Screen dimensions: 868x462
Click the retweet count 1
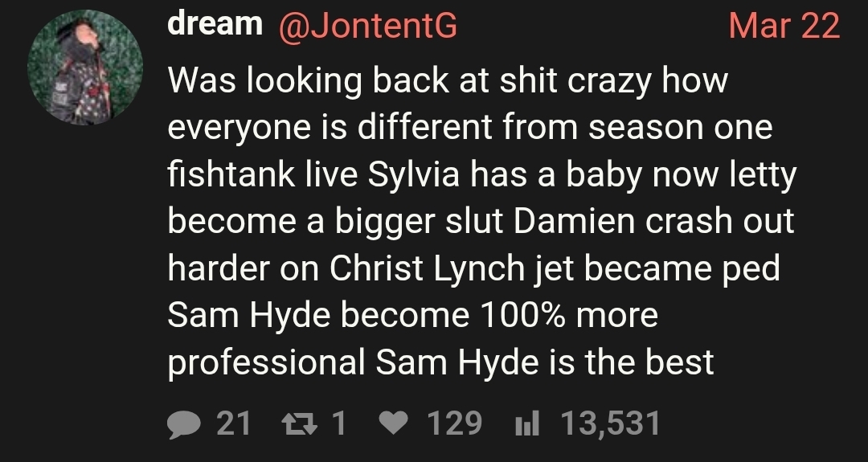tap(339, 423)
